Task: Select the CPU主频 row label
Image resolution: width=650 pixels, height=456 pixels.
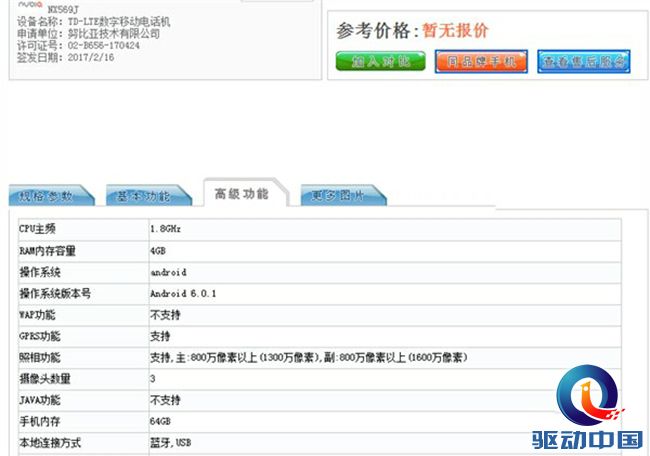Action: (37, 229)
